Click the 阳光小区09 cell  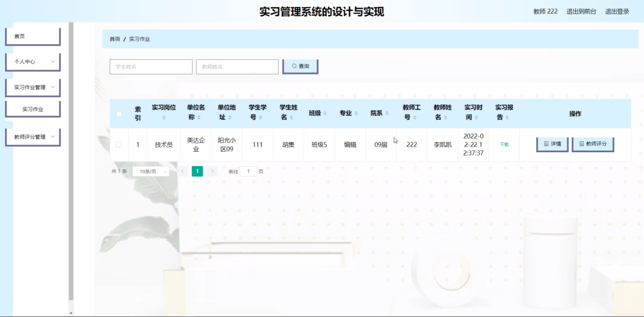coord(226,145)
